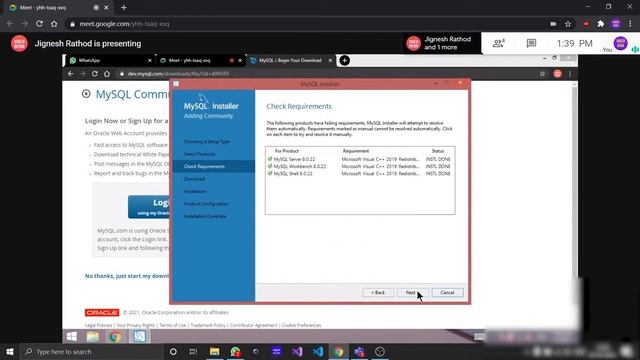Open Chrome from the Windows taskbar
The width and height of the screenshot is (640, 360).
[x=339, y=351]
